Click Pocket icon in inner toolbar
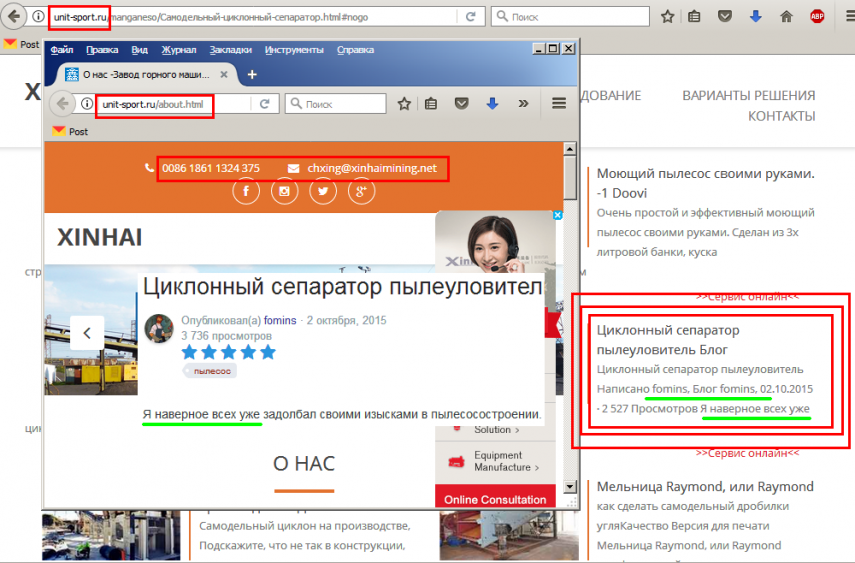The image size is (855, 563). [x=461, y=104]
